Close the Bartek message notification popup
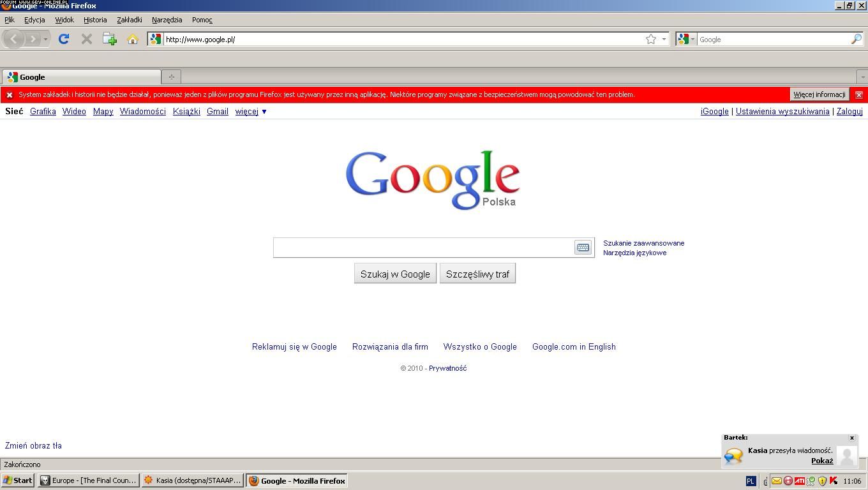The image size is (868, 490). pyautogui.click(x=851, y=438)
